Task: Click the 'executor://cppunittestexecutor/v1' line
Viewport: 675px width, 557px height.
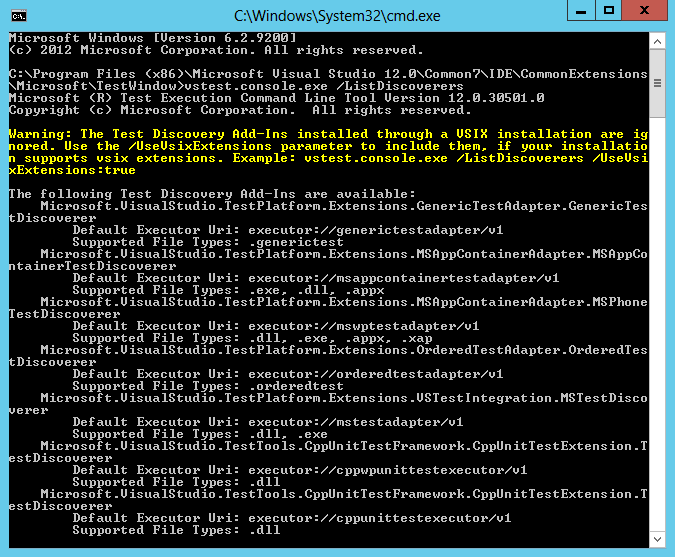Action: pos(292,518)
